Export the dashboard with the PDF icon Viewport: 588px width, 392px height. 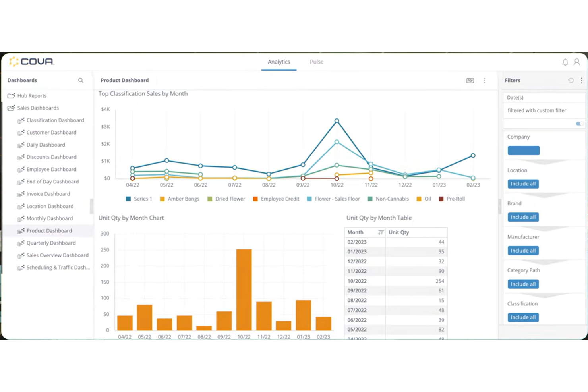click(x=470, y=81)
